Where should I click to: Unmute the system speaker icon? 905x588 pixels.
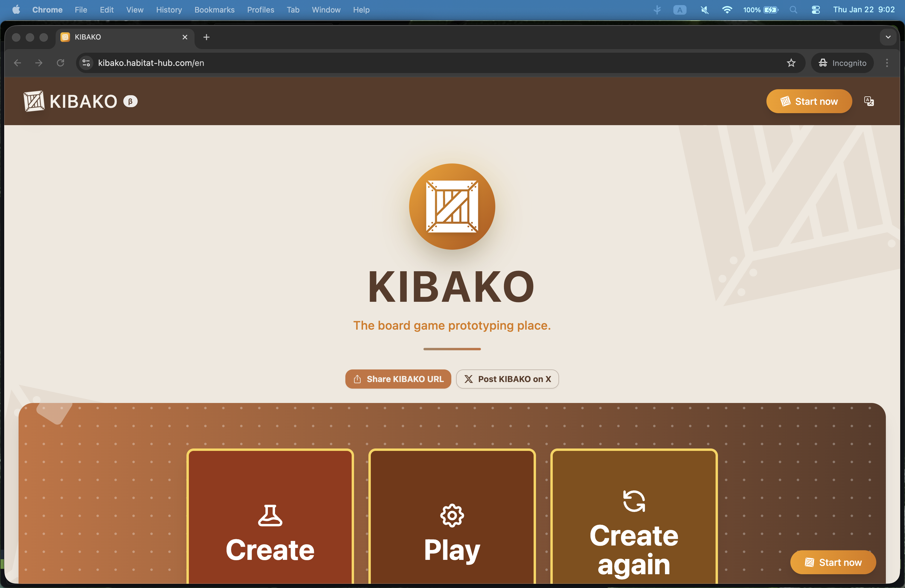pos(704,10)
